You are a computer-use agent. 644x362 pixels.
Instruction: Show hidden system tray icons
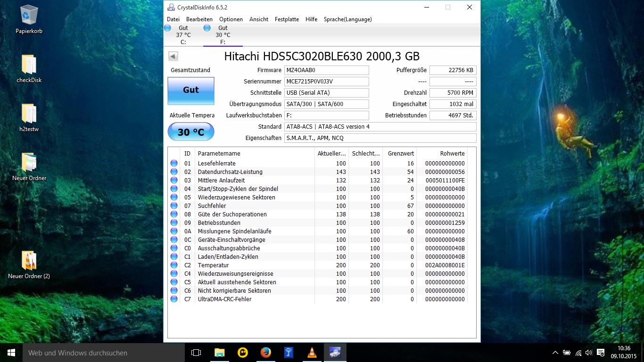[x=555, y=353]
